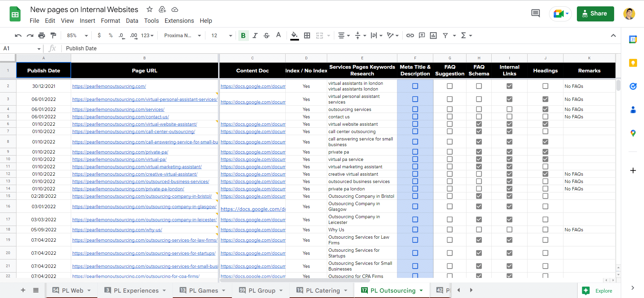Screen dimensions: 644x298
Task: Open the Google Meet call button
Action: (560, 14)
